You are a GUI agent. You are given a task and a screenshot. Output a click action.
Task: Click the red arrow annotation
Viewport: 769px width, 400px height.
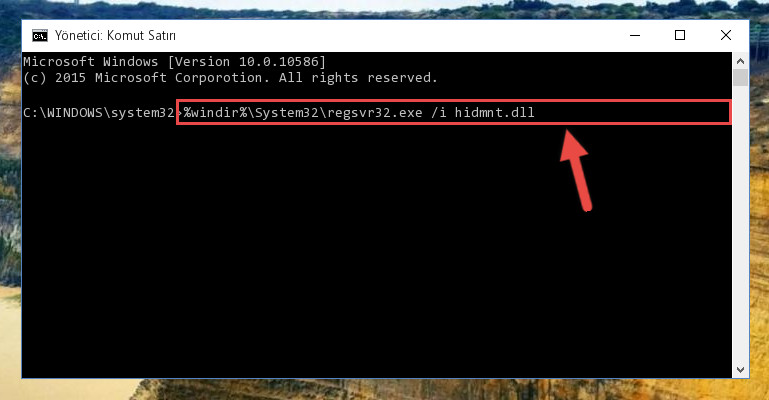(x=577, y=170)
